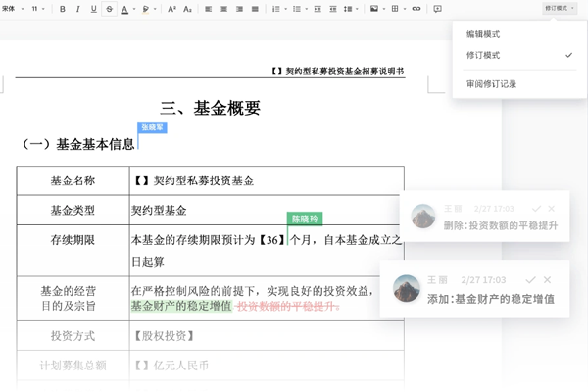Apply strikethrough to text

(109, 9)
